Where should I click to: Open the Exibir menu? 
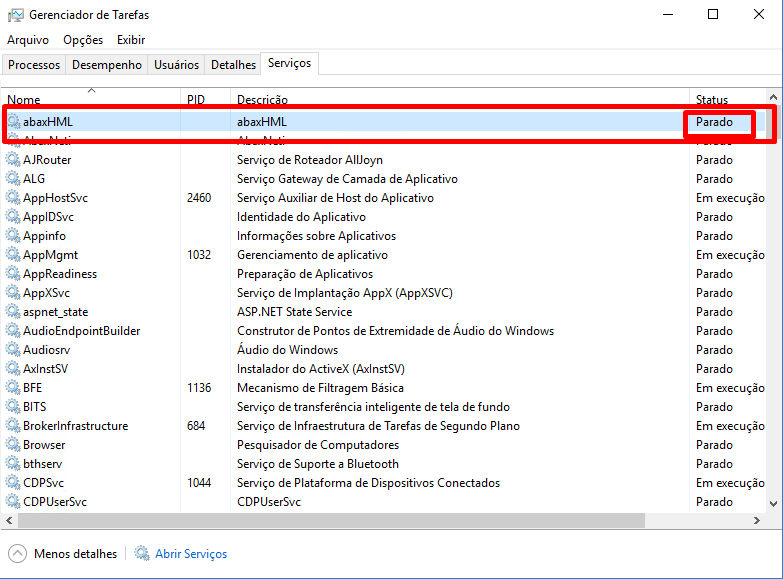click(131, 40)
